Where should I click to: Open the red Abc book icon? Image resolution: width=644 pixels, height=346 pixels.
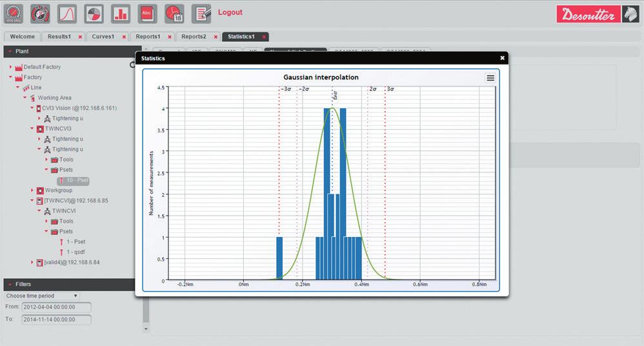click(147, 14)
